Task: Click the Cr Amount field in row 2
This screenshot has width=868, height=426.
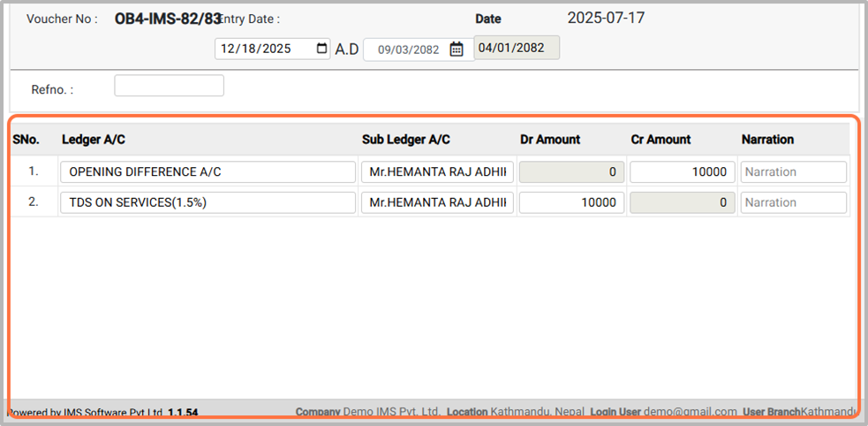Action: pos(682,202)
